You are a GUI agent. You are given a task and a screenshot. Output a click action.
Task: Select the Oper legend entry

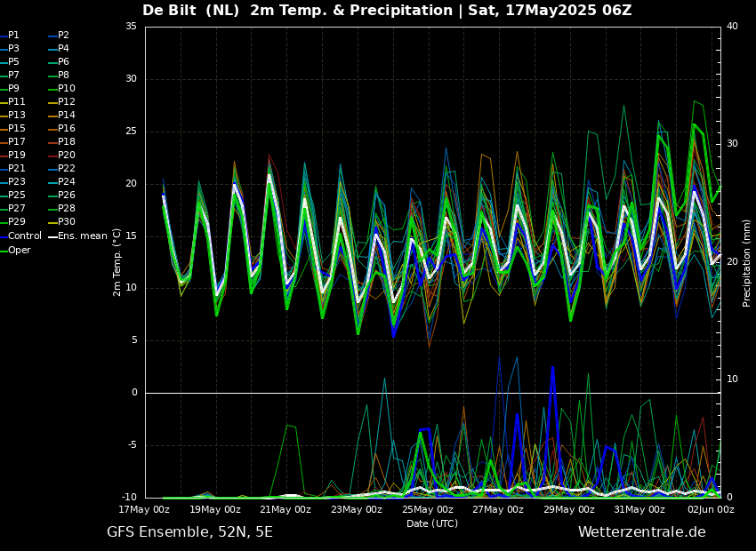click(20, 251)
